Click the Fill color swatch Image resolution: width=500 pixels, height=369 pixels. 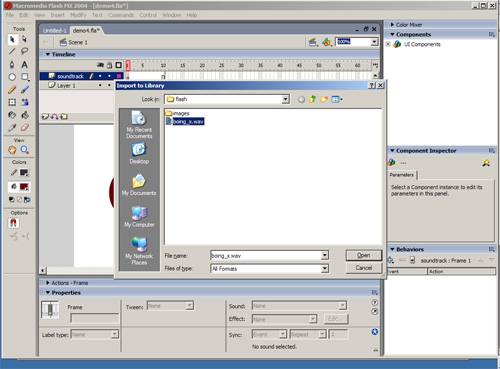pyautogui.click(x=24, y=187)
